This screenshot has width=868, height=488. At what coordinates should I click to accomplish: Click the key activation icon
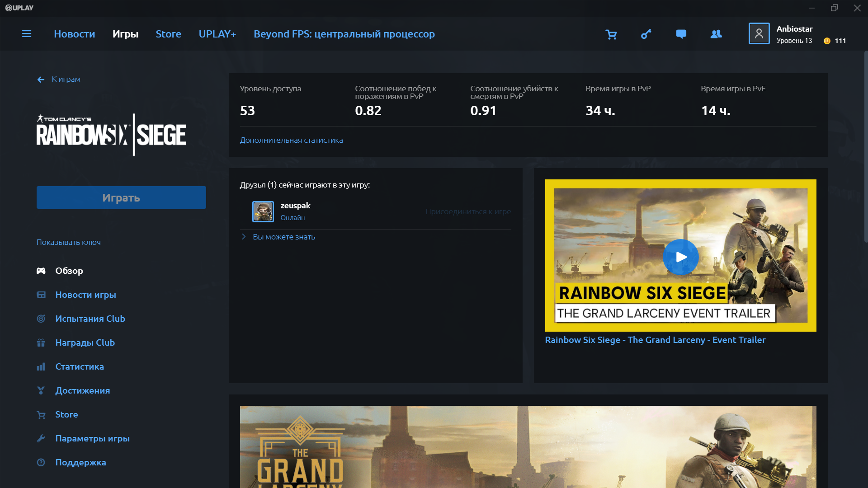pyautogui.click(x=646, y=34)
